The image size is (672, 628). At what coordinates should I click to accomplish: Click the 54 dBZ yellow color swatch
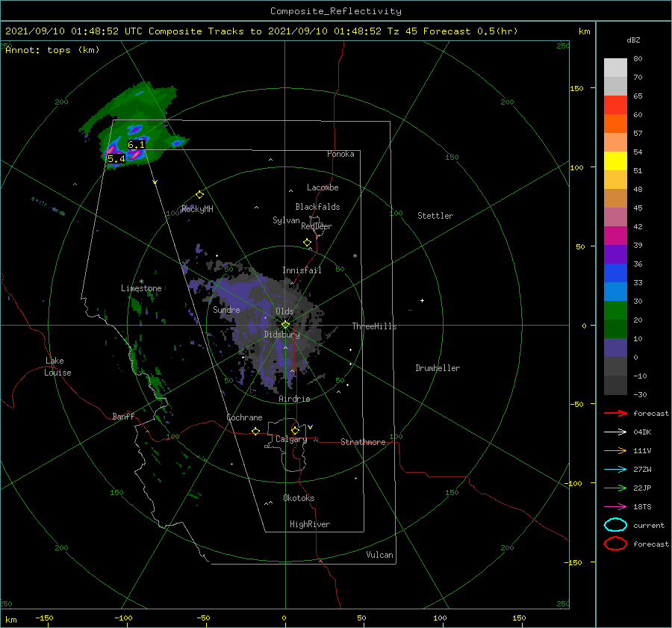(x=615, y=161)
